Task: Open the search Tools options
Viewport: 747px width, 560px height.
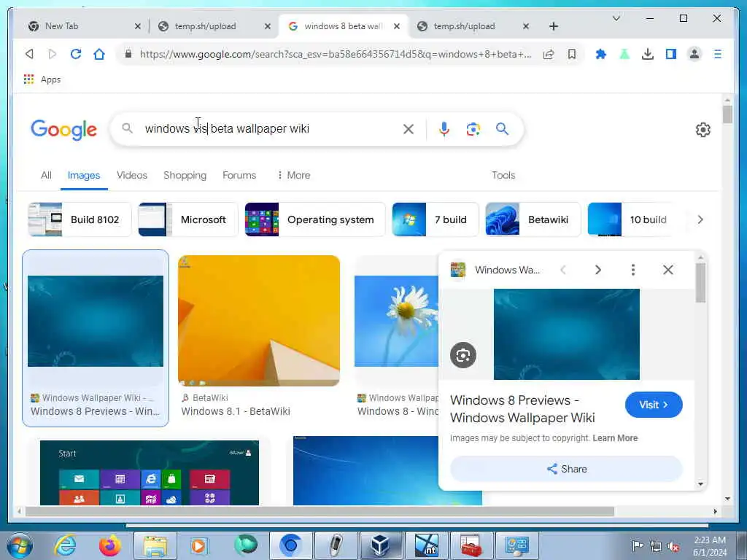Action: [503, 175]
